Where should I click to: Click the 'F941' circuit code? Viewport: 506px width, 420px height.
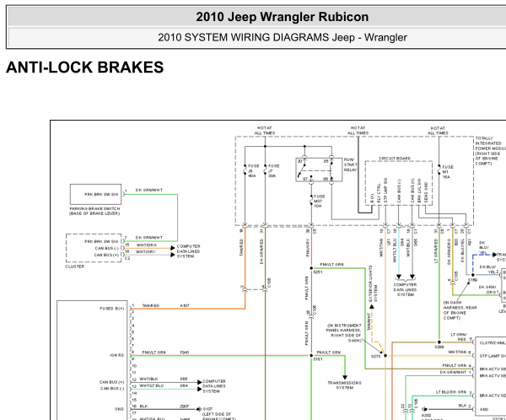185,353
